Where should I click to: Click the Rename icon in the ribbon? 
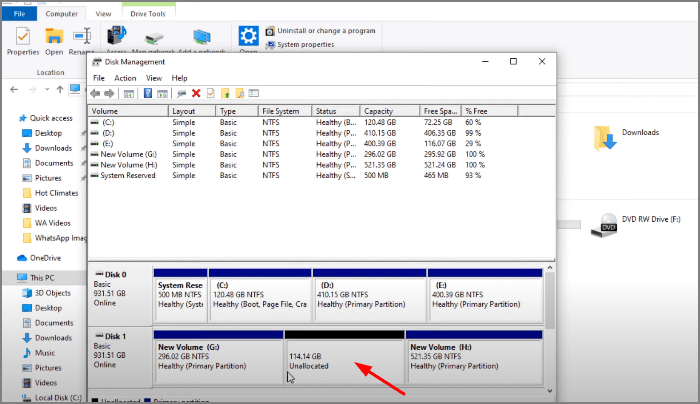(81, 38)
